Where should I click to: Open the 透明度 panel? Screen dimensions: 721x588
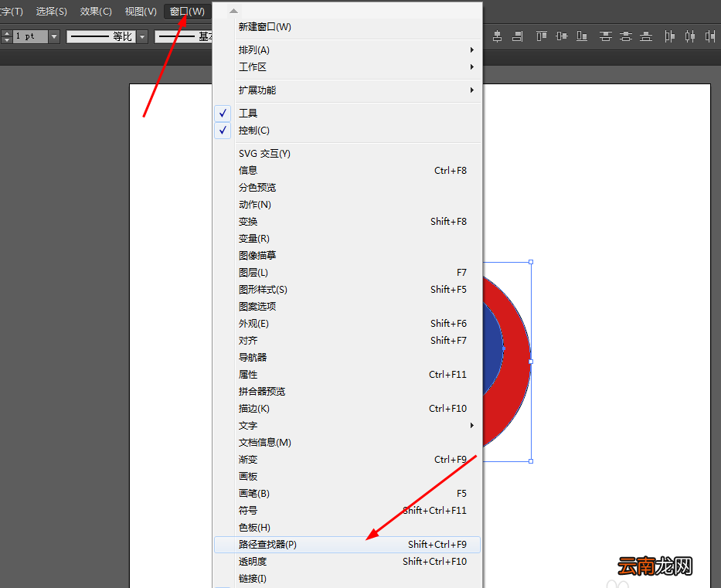[x=347, y=561]
